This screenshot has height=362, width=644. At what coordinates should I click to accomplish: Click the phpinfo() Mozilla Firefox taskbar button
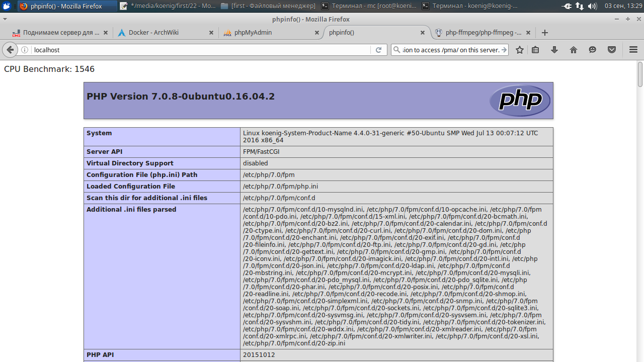pyautogui.click(x=67, y=6)
